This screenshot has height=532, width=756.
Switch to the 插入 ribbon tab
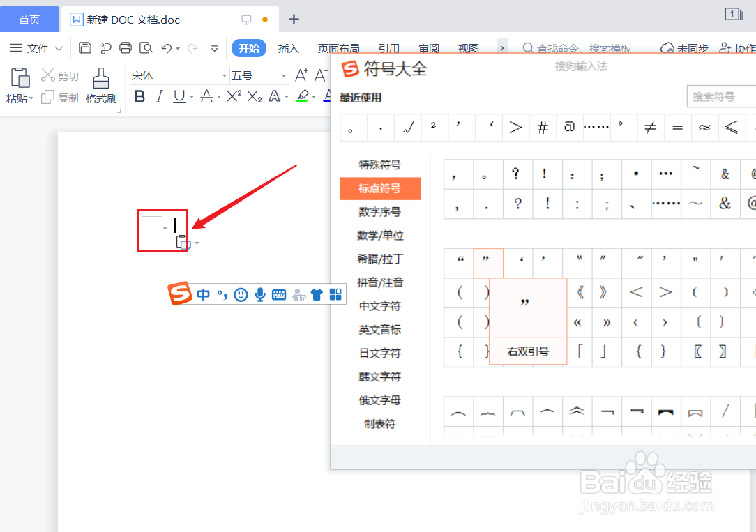pos(289,48)
